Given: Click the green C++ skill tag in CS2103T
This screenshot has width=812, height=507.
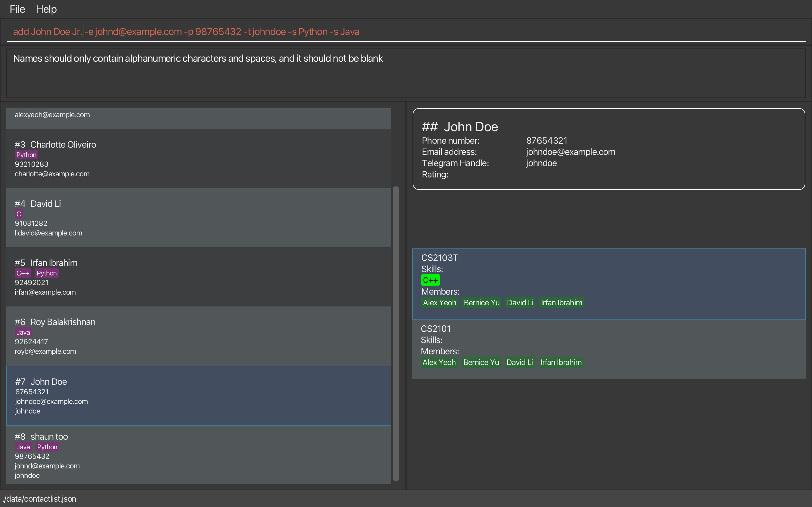Looking at the screenshot, I should 430,280.
